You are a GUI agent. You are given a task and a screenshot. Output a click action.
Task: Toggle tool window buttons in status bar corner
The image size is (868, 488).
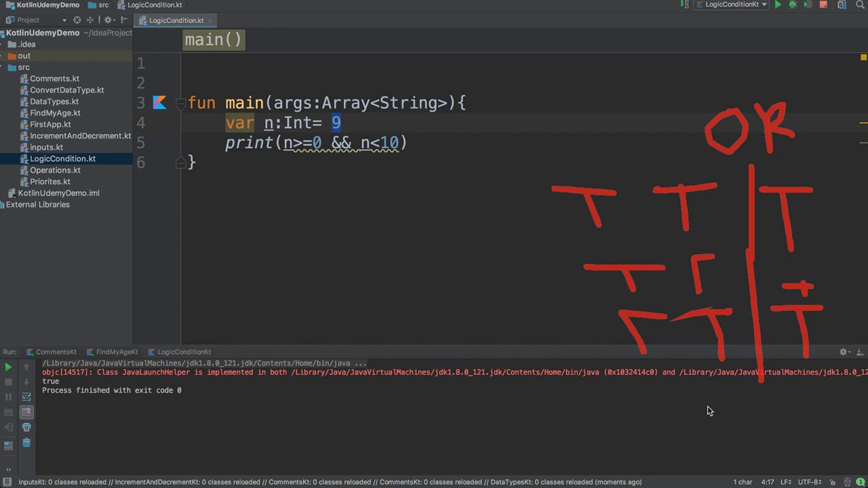point(6,482)
